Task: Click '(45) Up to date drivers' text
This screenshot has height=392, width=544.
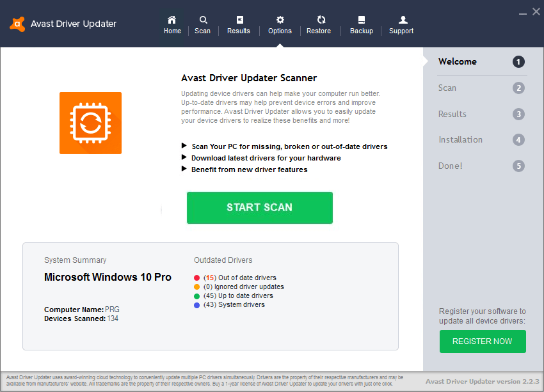Action: (238, 295)
